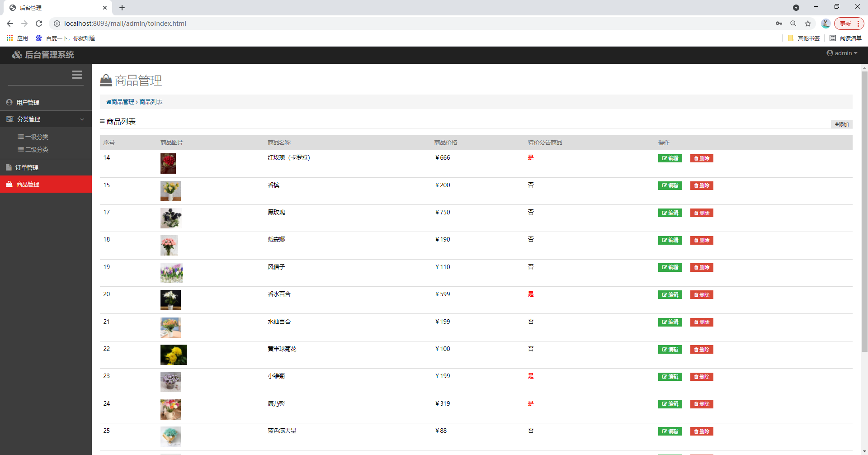Click the shopping bag icon next to 商品管理 header

coord(106,80)
